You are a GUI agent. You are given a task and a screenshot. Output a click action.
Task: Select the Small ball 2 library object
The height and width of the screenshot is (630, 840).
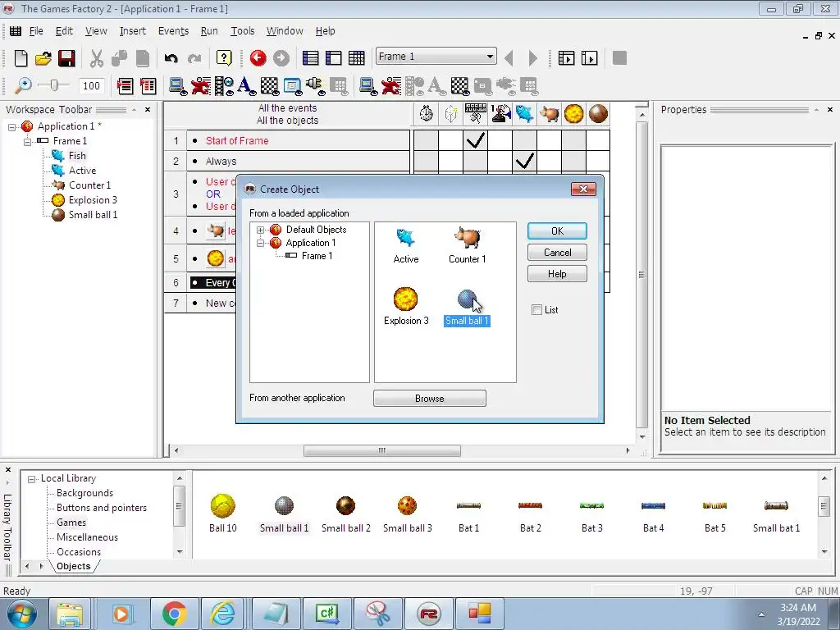(x=346, y=514)
